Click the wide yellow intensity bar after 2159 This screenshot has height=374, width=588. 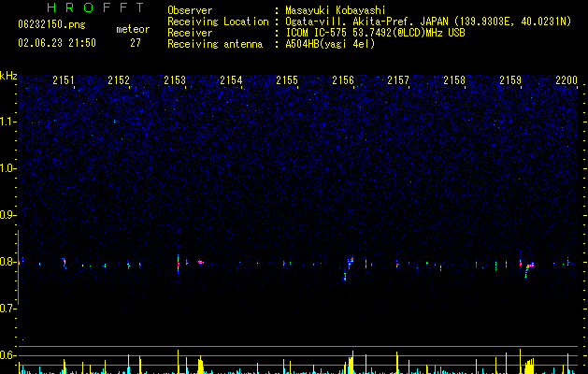click(x=529, y=367)
